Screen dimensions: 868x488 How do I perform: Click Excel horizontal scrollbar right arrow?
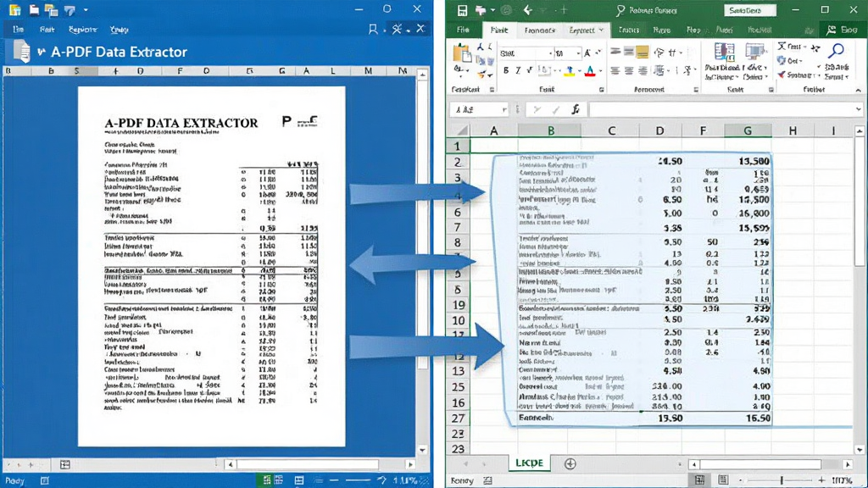[848, 464]
